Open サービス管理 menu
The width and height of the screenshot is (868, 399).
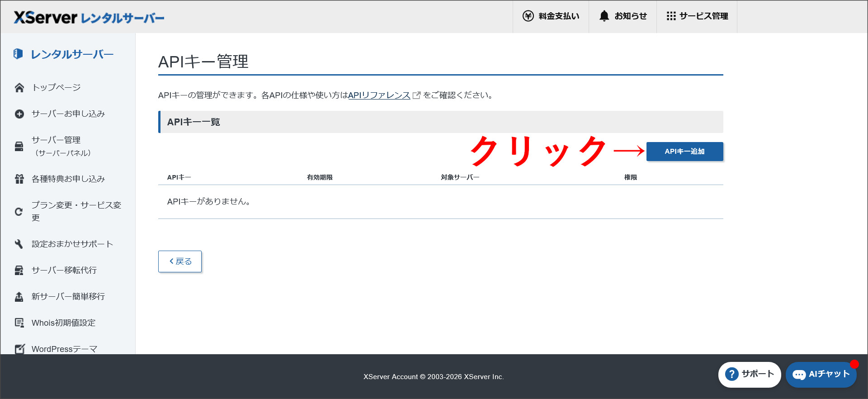coord(697,16)
